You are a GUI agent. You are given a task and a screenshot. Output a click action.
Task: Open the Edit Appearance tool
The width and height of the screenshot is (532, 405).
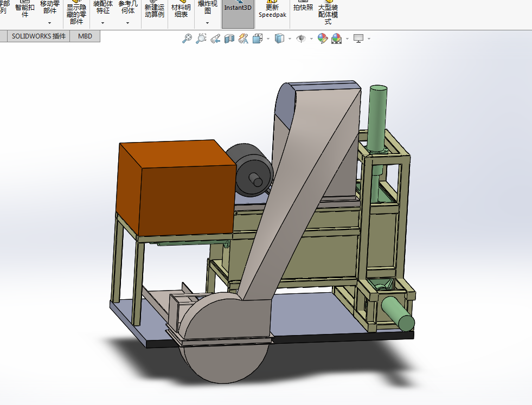pyautogui.click(x=322, y=38)
